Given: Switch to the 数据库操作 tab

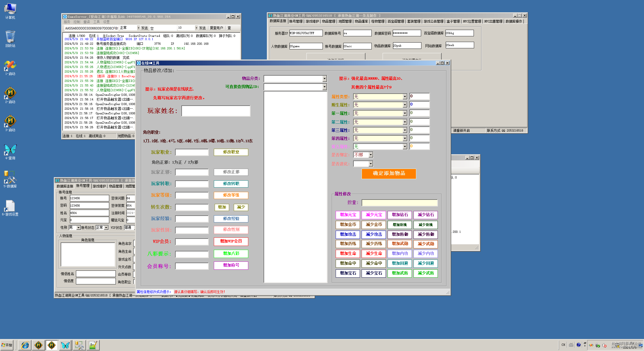Looking at the screenshot, I should [514, 21].
